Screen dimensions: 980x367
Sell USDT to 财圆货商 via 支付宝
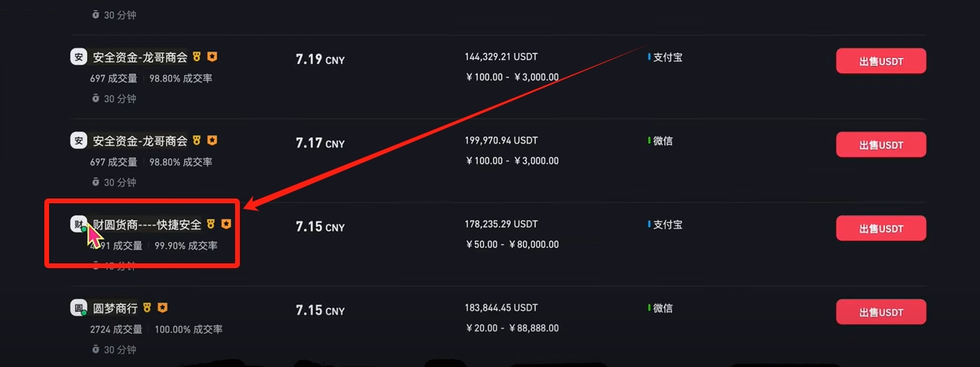[880, 229]
